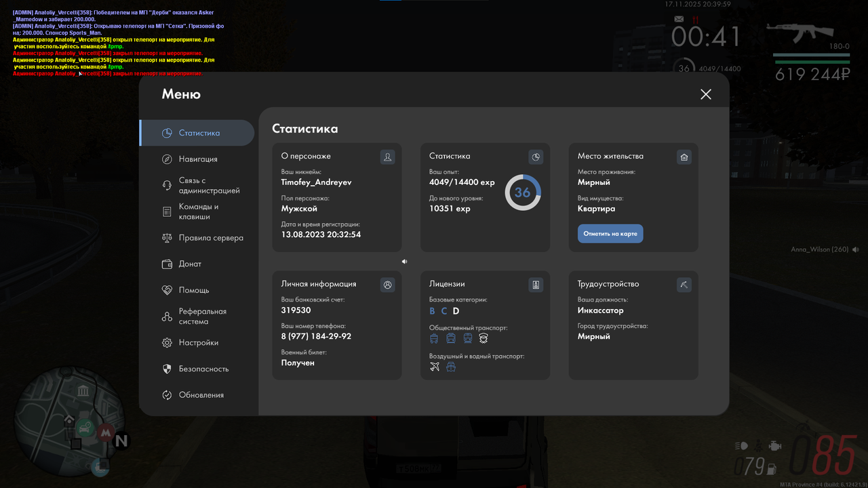This screenshot has height=488, width=868.
Task: Select the category D license letter
Action: (456, 311)
